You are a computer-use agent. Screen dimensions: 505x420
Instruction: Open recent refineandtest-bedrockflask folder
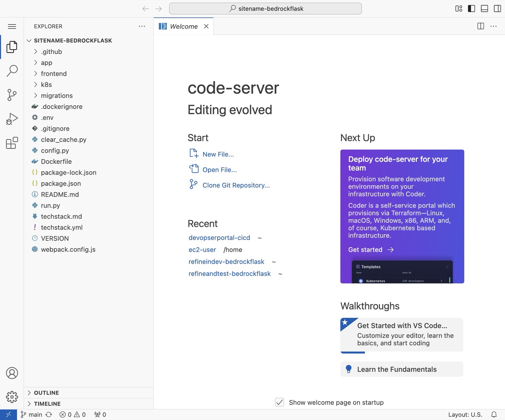tap(229, 274)
